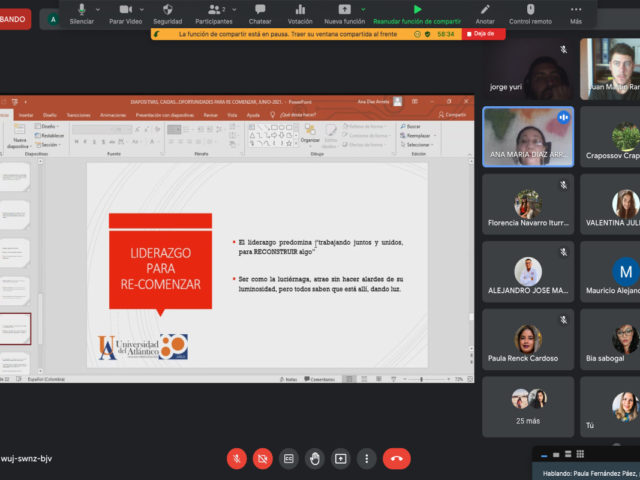640x480 pixels.
Task: Click Universidad del Atlántico logo on slide
Action: 143,347
